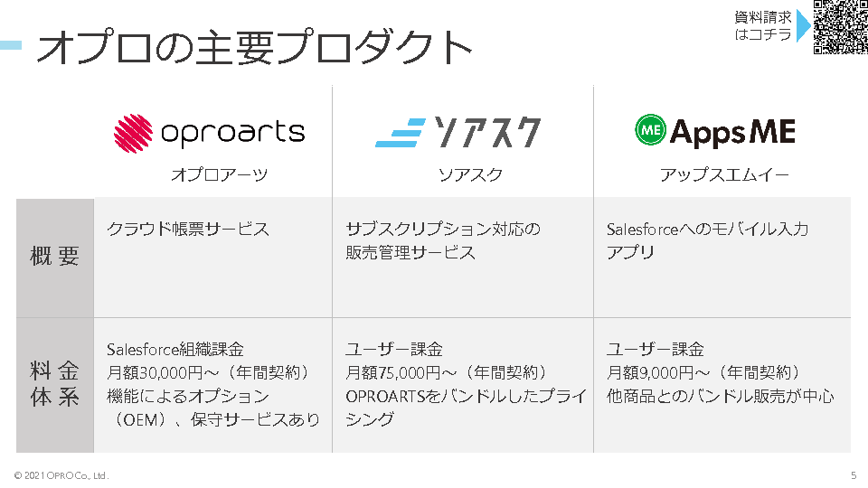This screenshot has width=868, height=488.
Task: Click the AppsME wordmark logo
Action: click(x=732, y=133)
